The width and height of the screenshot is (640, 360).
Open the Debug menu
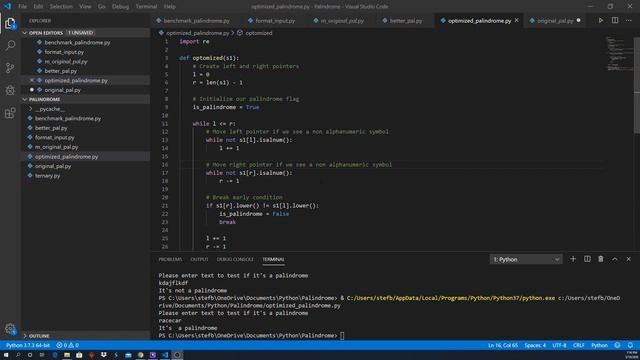120,7
